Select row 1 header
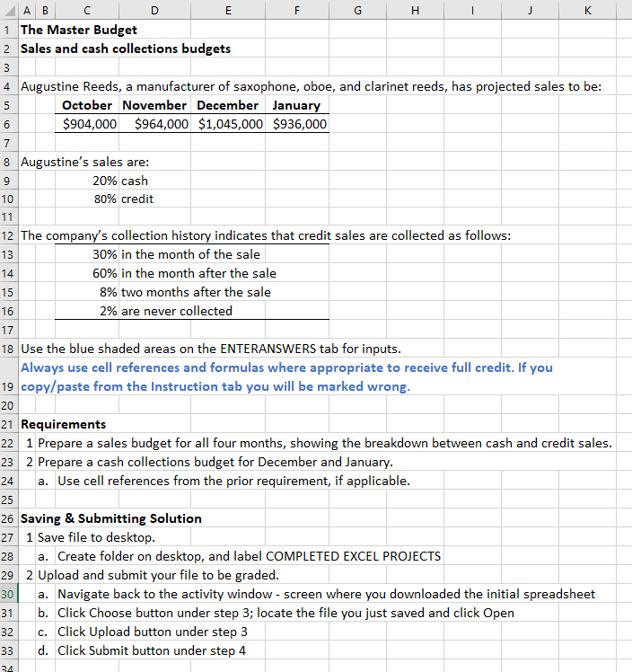 9,30
